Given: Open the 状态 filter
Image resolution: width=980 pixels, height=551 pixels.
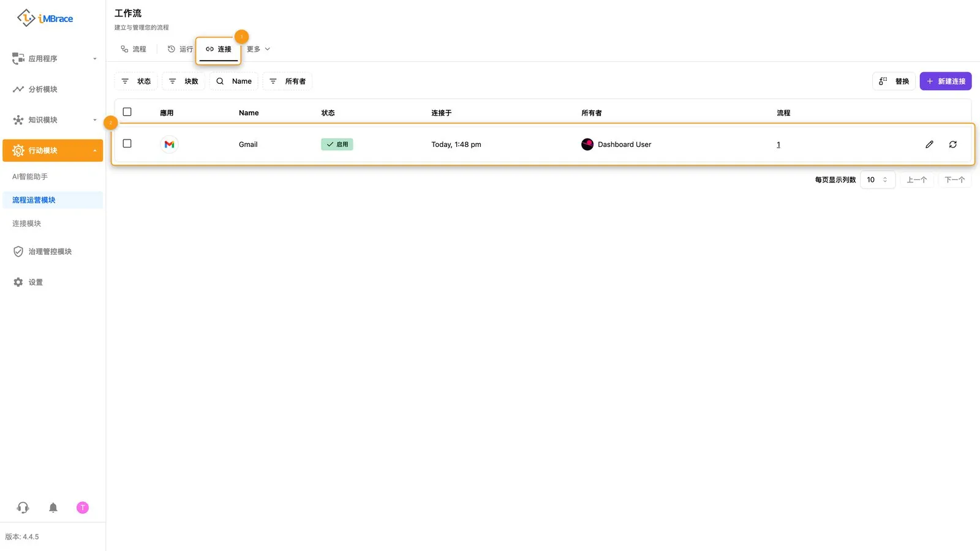Looking at the screenshot, I should click(x=136, y=81).
